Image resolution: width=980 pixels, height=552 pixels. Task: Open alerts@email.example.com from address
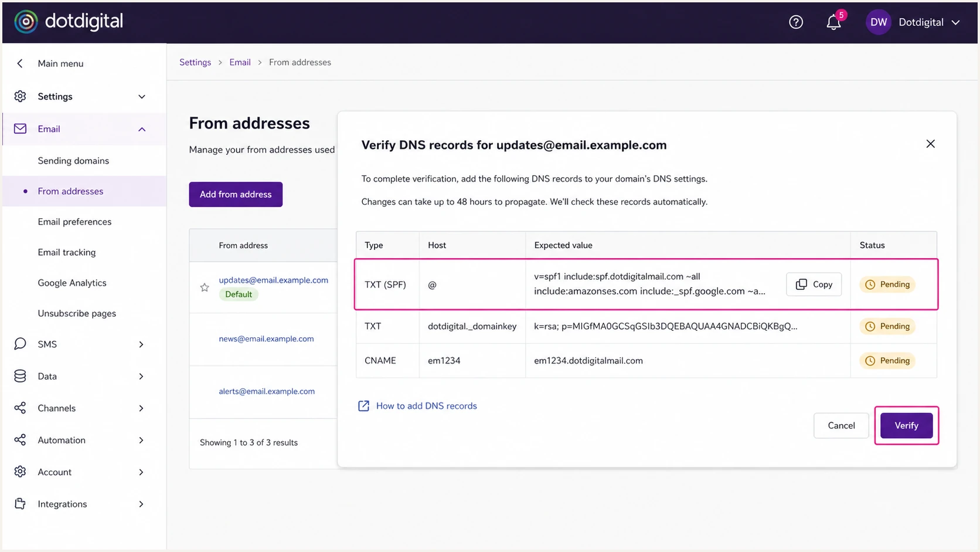[x=267, y=391]
